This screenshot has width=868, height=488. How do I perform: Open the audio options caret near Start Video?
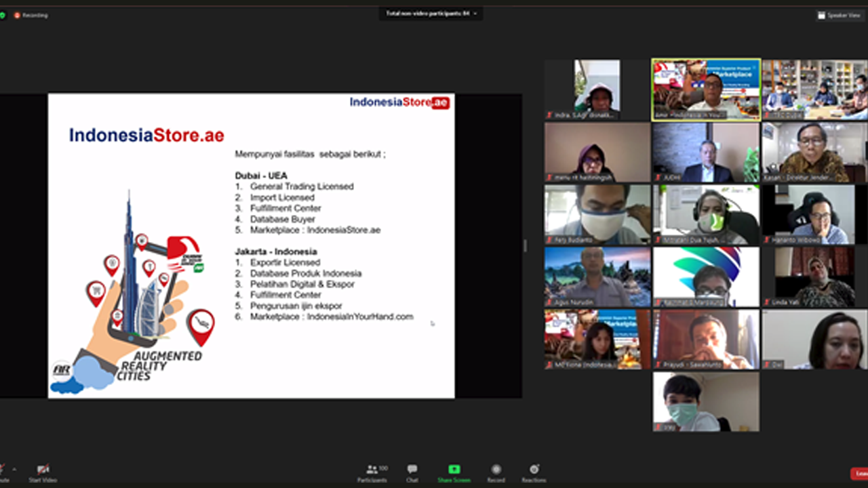[14, 469]
